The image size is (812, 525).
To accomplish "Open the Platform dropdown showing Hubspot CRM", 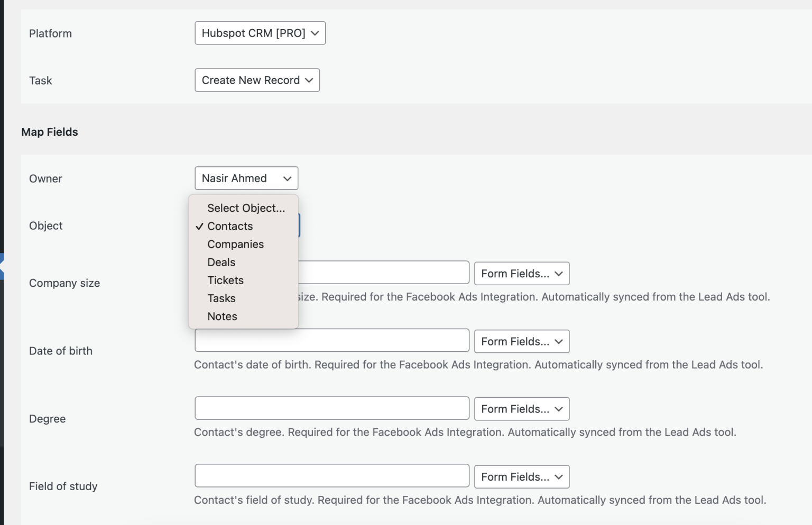I will pos(260,33).
